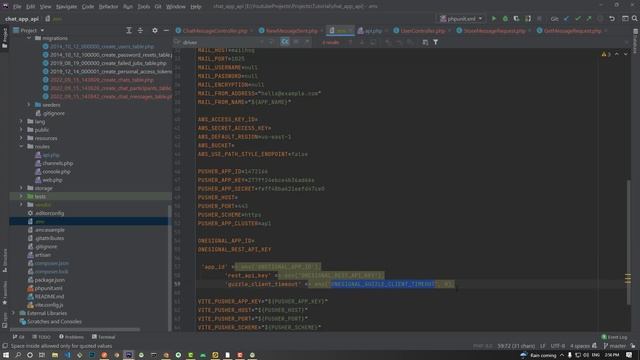The width and height of the screenshot is (640, 360).
Task: Open Search Everywhere magnifier icon
Action: coord(635,18)
